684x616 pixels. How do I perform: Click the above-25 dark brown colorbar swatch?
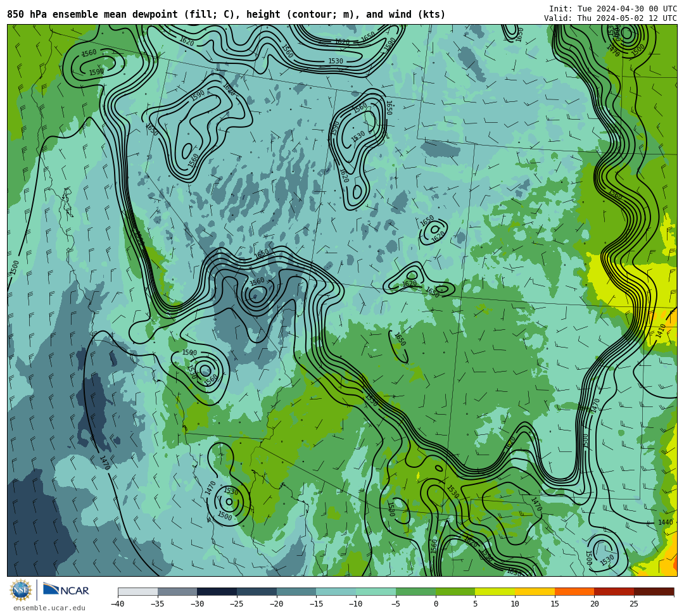[x=654, y=591]
